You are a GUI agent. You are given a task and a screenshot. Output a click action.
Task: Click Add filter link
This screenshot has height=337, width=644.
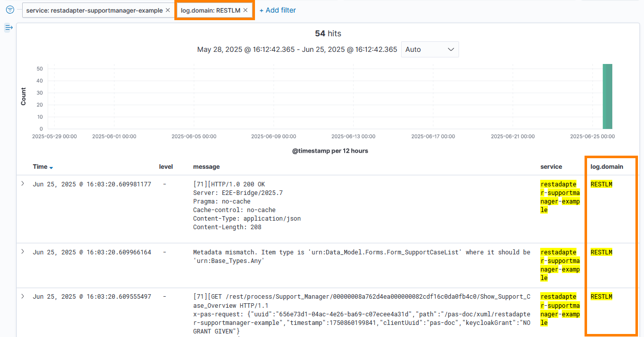[278, 10]
